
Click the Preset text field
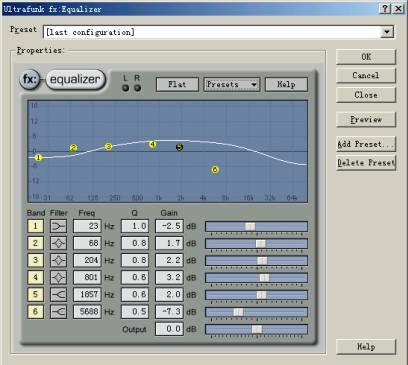coord(212,32)
